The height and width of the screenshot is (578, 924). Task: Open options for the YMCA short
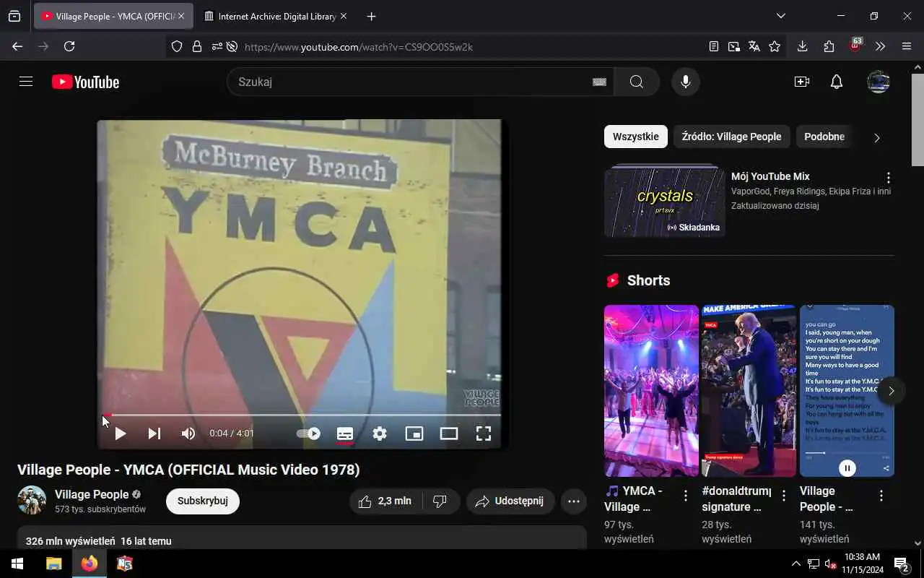pos(686,496)
